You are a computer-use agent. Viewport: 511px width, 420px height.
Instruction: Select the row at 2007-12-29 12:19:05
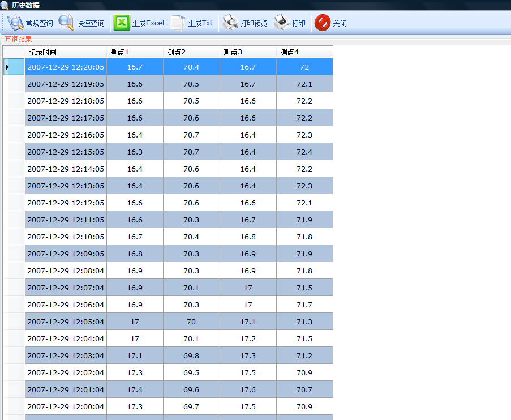coord(66,84)
